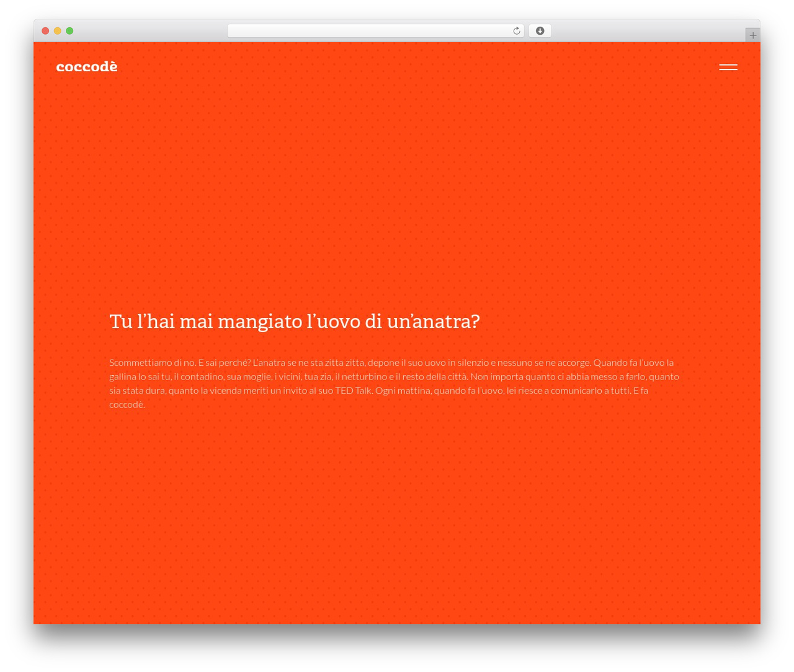Click the paragraph starting "Scommettiamo di no"

pos(395,383)
